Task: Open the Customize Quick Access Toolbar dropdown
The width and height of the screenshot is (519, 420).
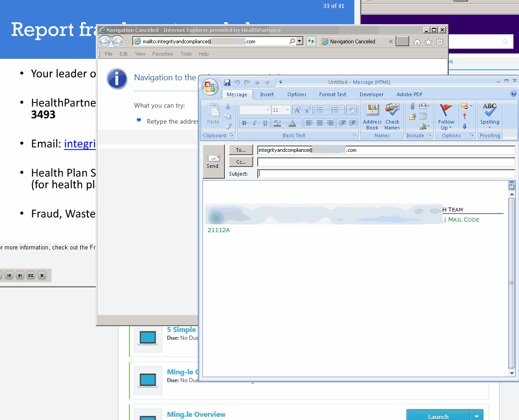Action: [x=280, y=83]
